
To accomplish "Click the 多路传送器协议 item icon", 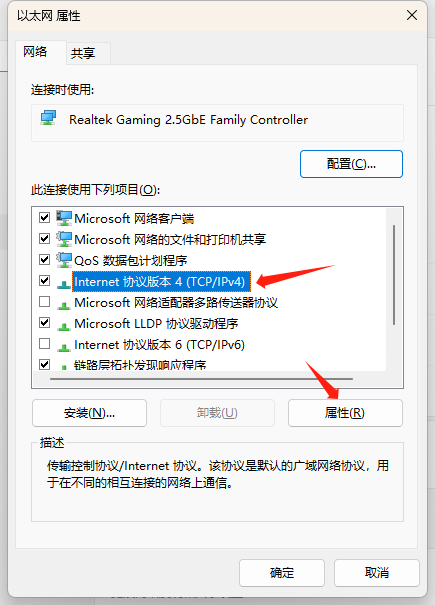I will coord(64,306).
